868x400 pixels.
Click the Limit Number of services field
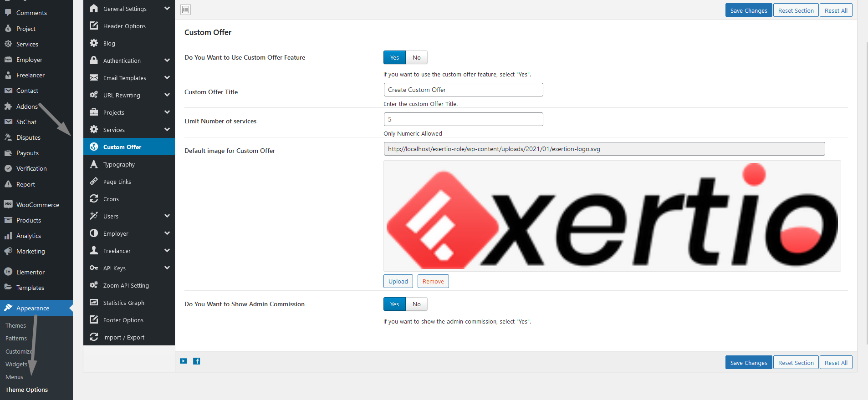[x=463, y=119]
